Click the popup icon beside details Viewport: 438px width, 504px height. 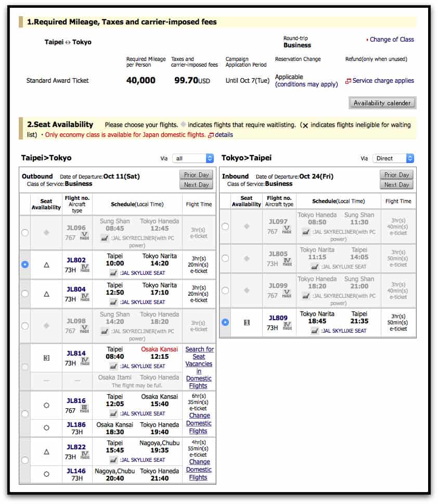coord(211,135)
